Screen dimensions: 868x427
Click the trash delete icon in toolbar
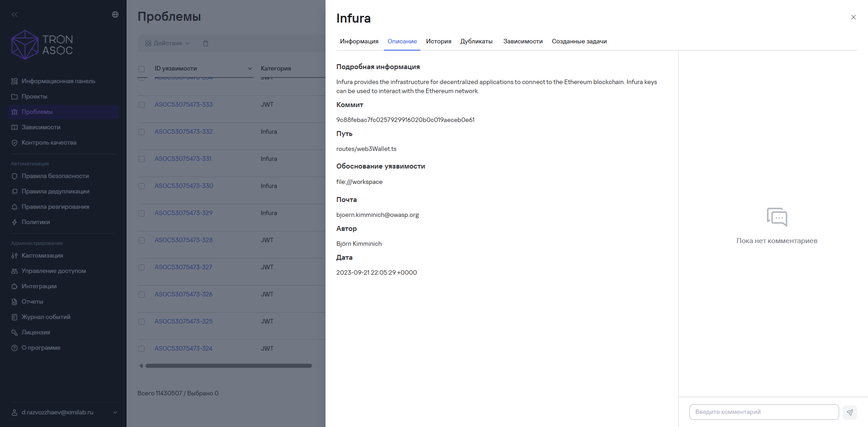(206, 43)
